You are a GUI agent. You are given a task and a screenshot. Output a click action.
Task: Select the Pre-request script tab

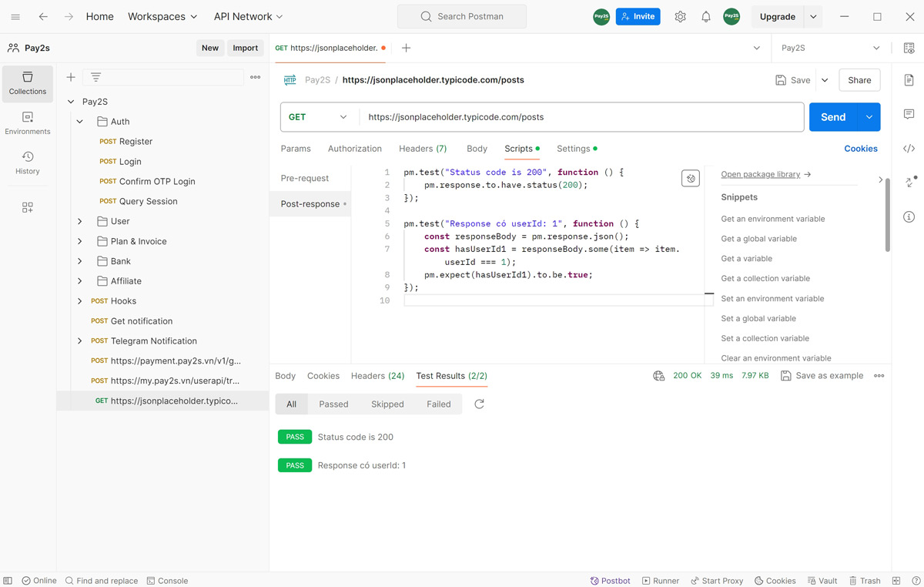click(305, 178)
